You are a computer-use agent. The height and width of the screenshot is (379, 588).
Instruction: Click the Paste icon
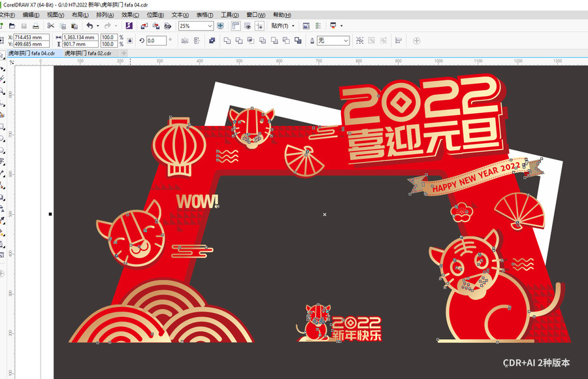74,26
